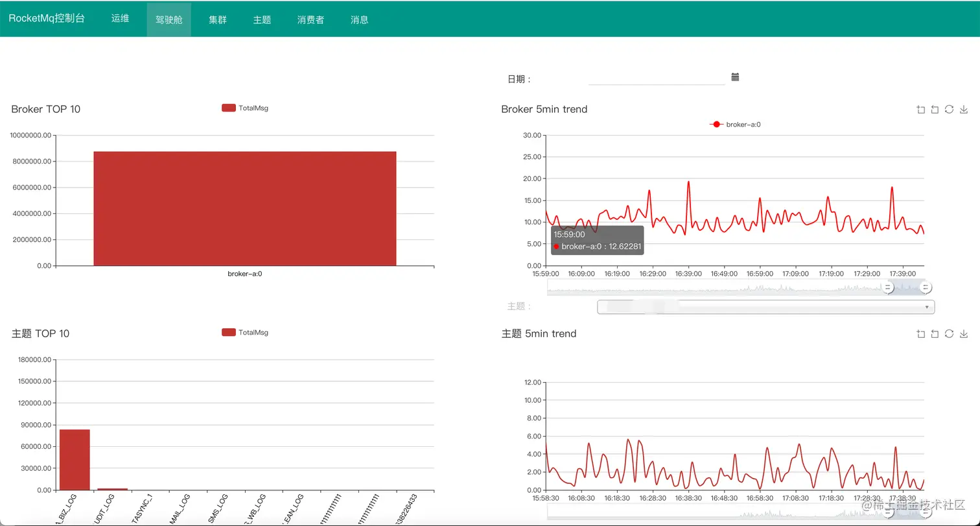This screenshot has height=526, width=980.
Task: Open the 消费者 navigation tab
Action: click(x=310, y=19)
